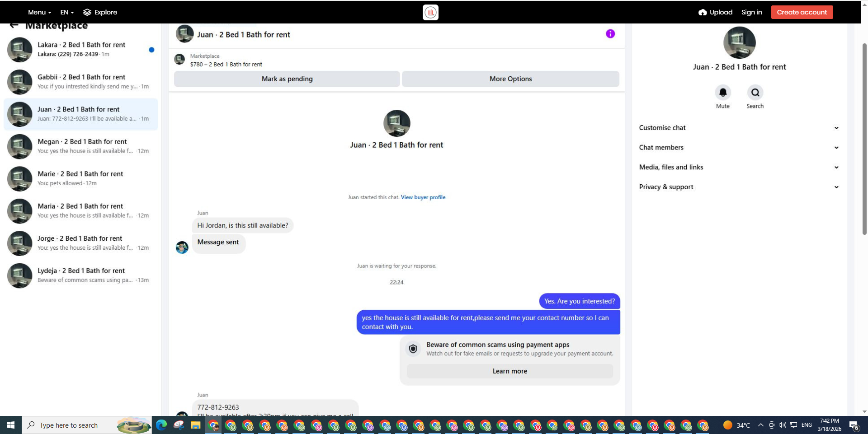Click Juan's avatar in chat header
This screenshot has height=434, width=868.
pyautogui.click(x=184, y=34)
